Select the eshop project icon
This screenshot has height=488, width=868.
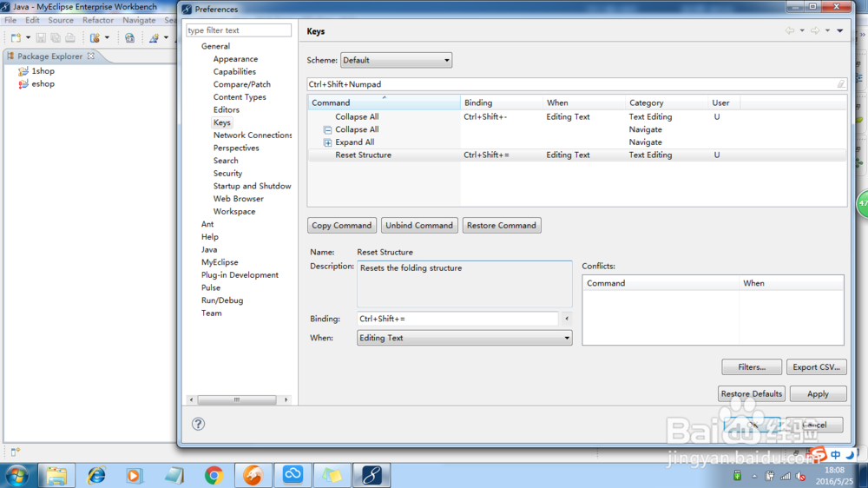point(23,83)
